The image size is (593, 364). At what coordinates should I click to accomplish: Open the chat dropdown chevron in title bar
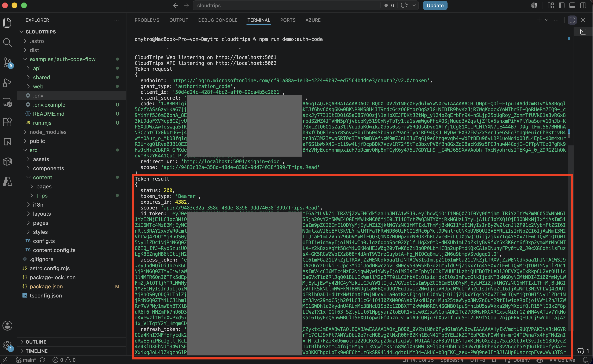click(x=414, y=5)
